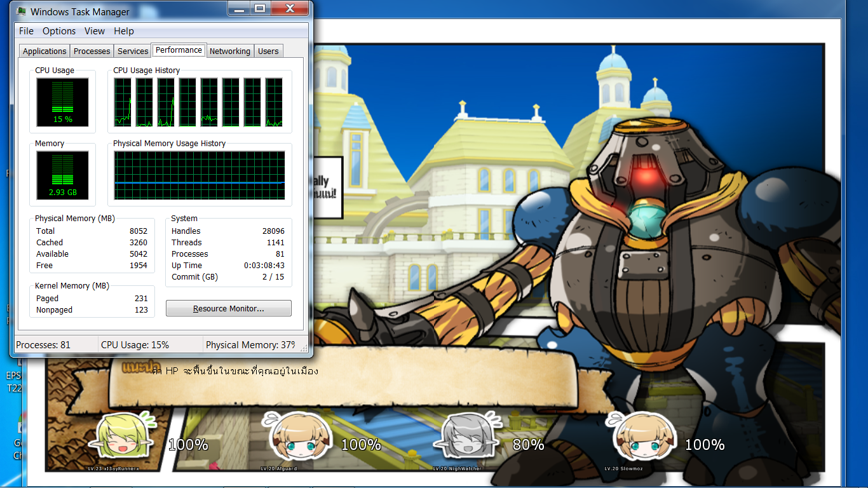Launch Resource Monitor from the button
868x488 pixels.
[x=229, y=308]
